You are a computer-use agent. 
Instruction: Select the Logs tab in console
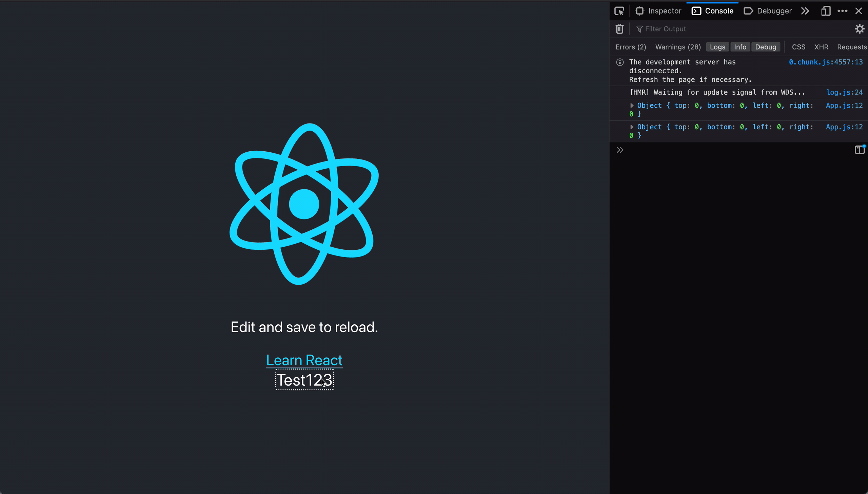click(x=717, y=46)
